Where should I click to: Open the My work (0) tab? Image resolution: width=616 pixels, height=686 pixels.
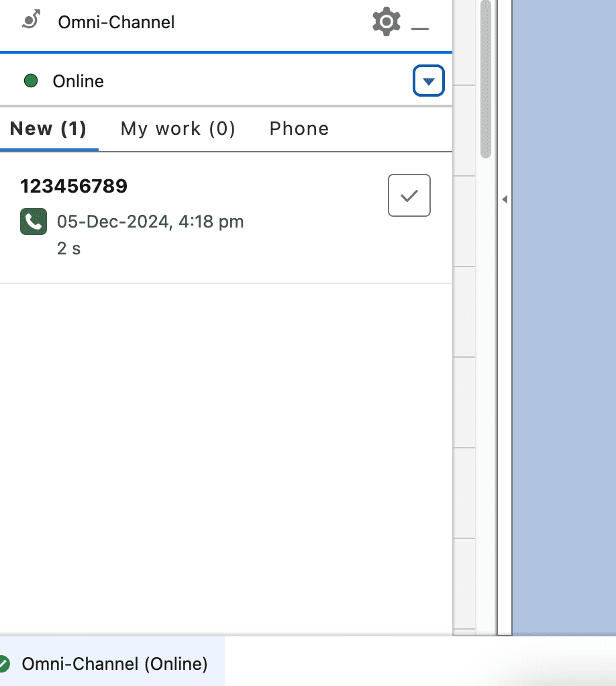(x=178, y=129)
